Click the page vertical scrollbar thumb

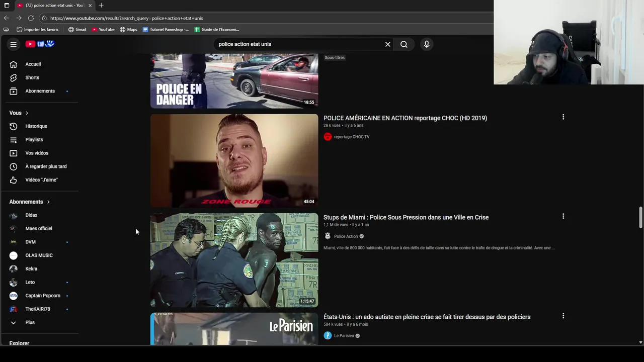coord(640,217)
